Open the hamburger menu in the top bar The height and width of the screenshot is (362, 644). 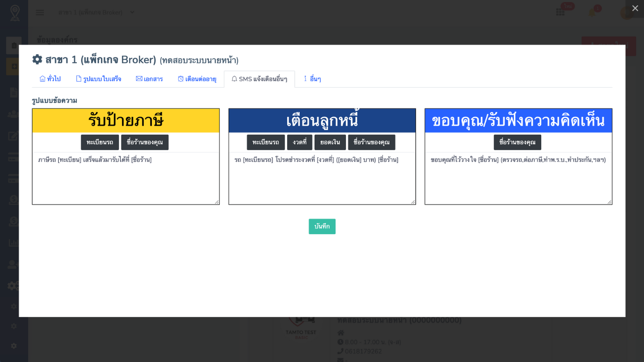pos(40,12)
